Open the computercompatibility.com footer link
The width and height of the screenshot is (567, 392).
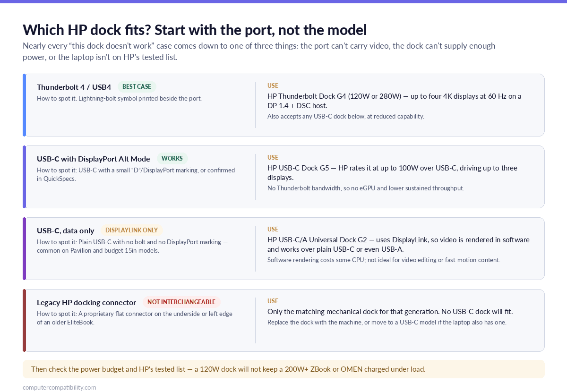pyautogui.click(x=60, y=387)
